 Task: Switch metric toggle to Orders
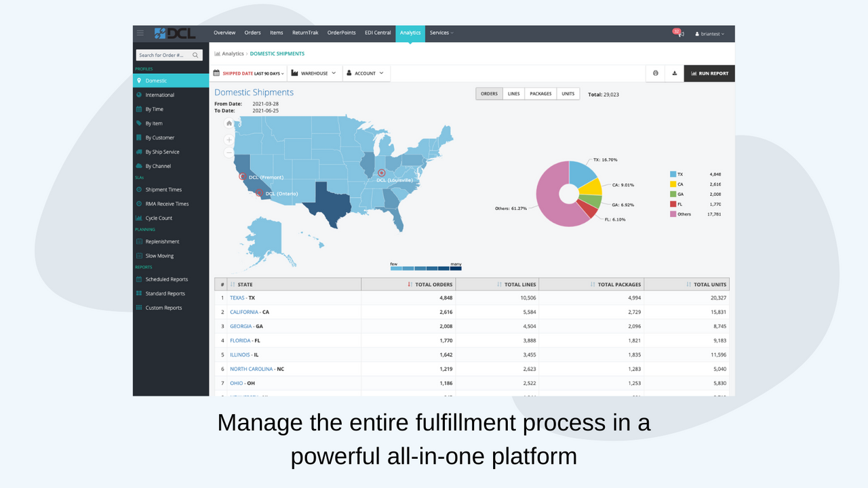tap(489, 94)
